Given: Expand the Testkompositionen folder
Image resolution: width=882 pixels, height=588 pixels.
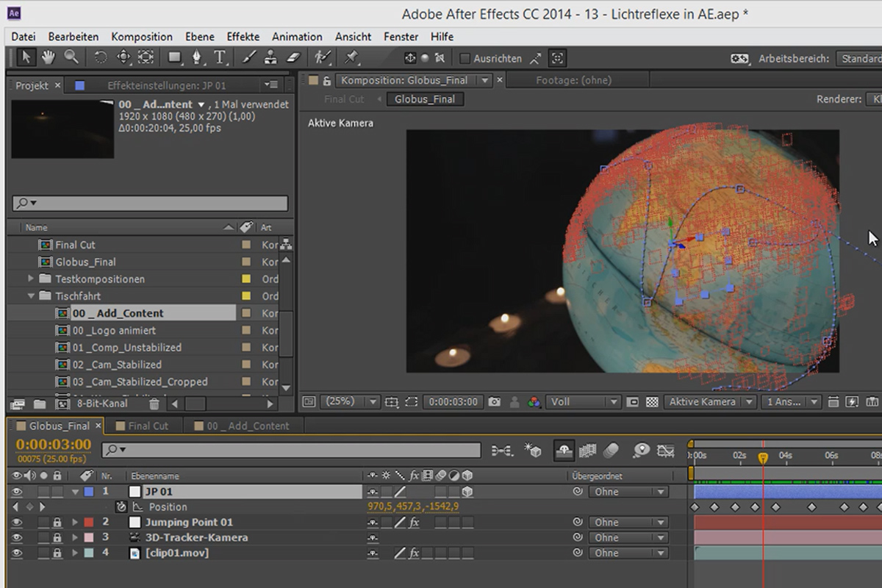Looking at the screenshot, I should [31, 279].
